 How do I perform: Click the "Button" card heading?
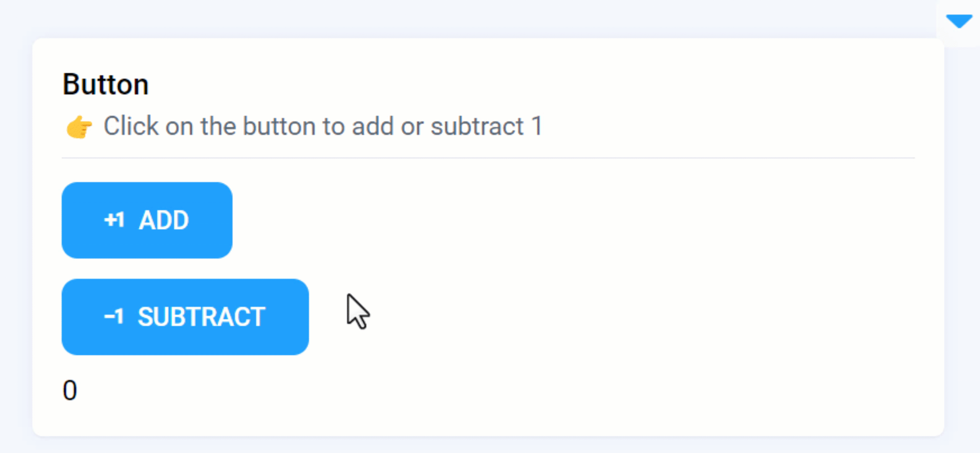point(106,85)
